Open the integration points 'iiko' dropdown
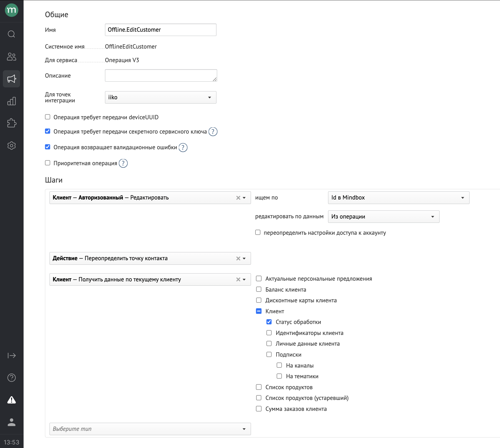This screenshot has width=500, height=448. coord(160,97)
